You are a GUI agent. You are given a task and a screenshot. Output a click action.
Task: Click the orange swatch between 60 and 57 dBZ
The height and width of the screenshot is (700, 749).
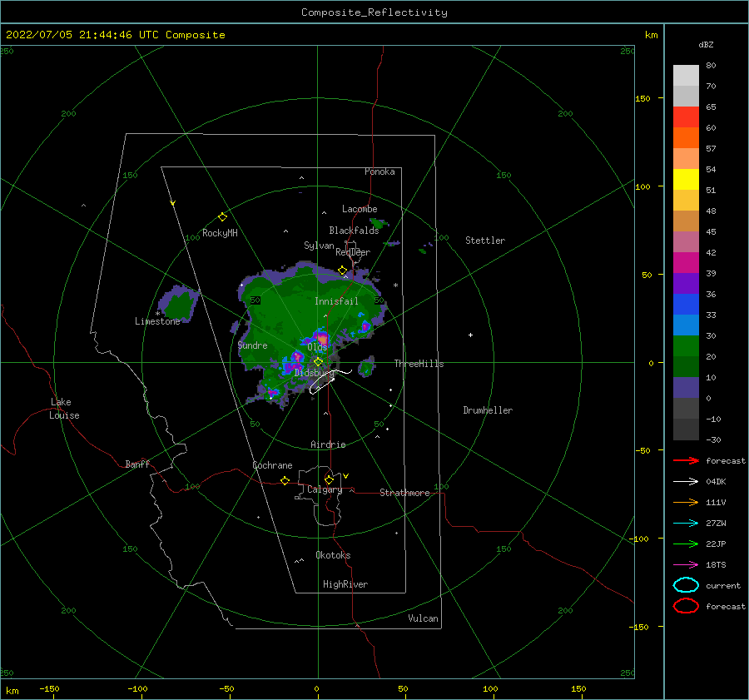(686, 138)
